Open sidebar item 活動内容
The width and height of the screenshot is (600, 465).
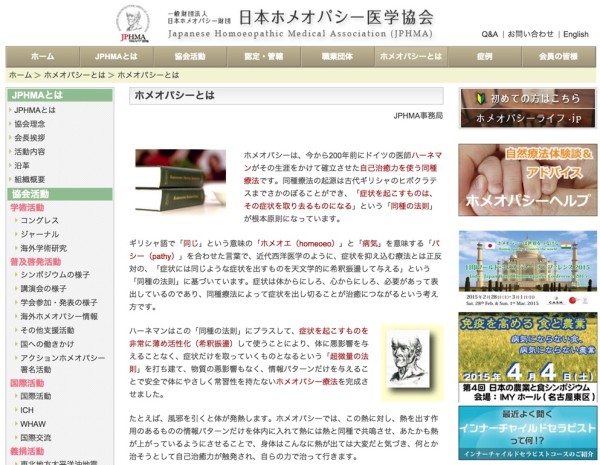click(x=29, y=152)
